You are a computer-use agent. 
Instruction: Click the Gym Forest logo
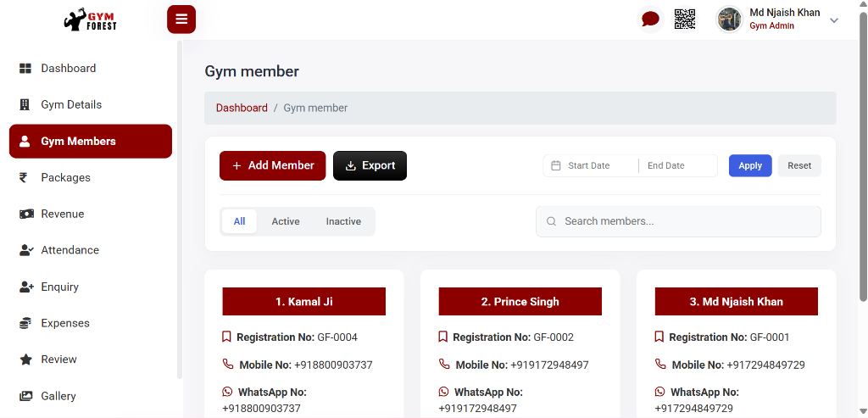(x=90, y=20)
